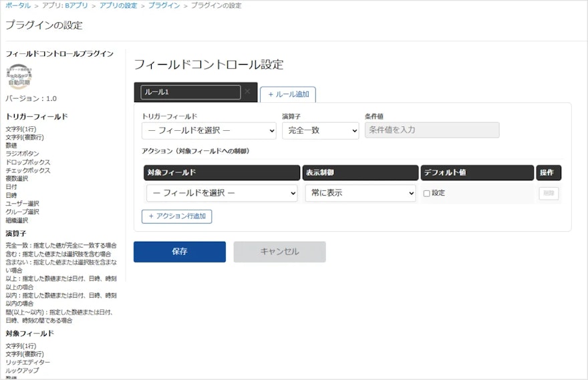The width and height of the screenshot is (588, 380).
Task: Click ドロップボックス in the trigger field list
Action: coord(28,162)
